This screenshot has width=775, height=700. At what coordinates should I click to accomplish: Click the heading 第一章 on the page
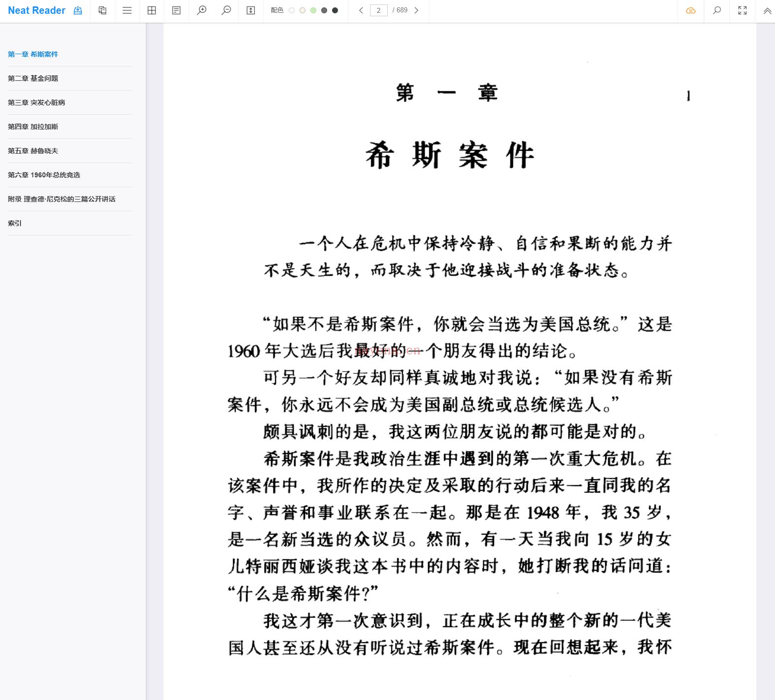447,93
